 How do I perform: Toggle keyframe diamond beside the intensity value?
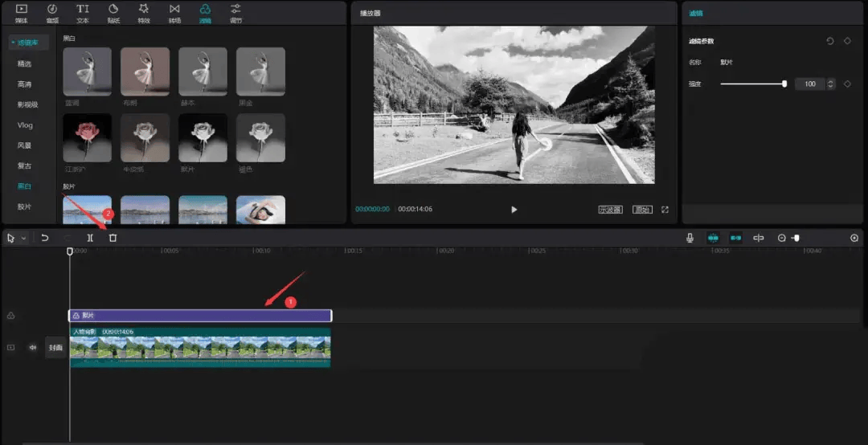[847, 84]
